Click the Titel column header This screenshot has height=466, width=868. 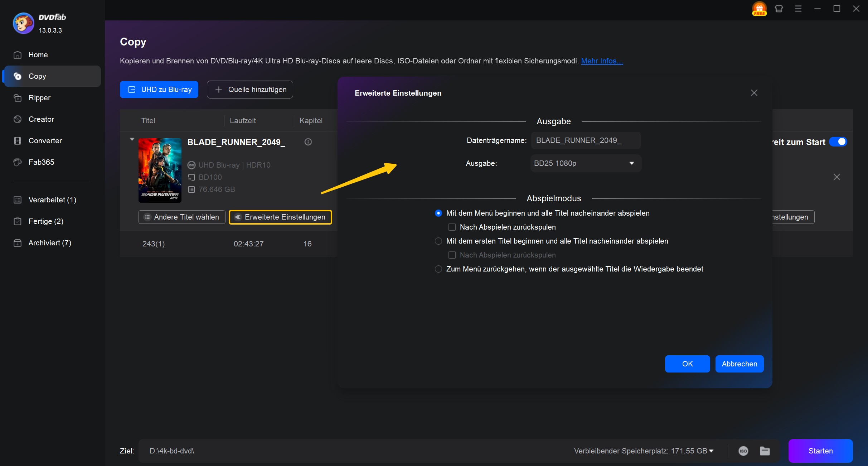[x=148, y=121]
